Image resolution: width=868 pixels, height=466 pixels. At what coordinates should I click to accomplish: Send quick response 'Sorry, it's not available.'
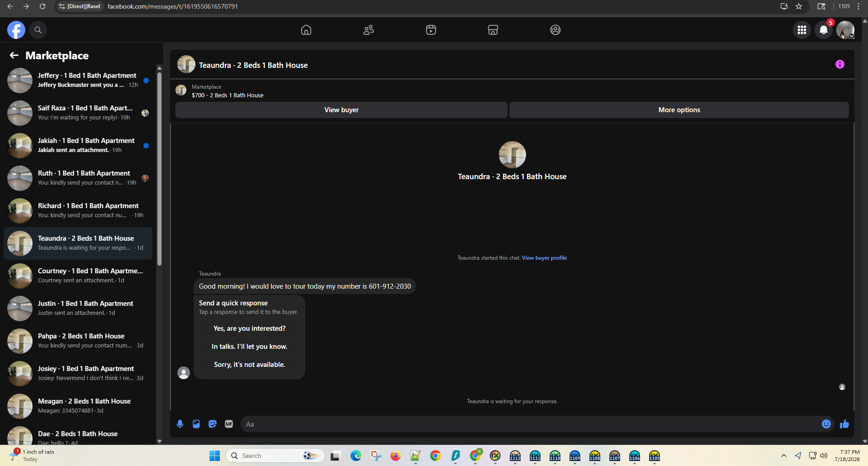click(x=250, y=365)
